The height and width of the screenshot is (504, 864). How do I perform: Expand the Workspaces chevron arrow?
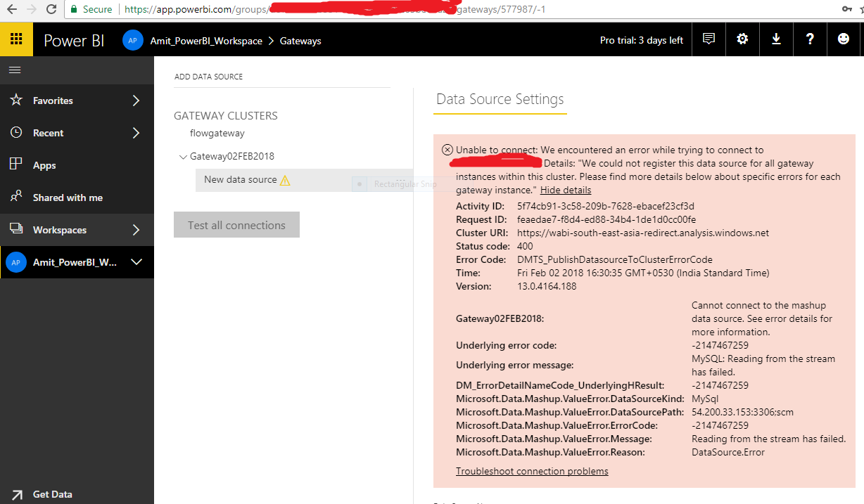click(x=136, y=230)
